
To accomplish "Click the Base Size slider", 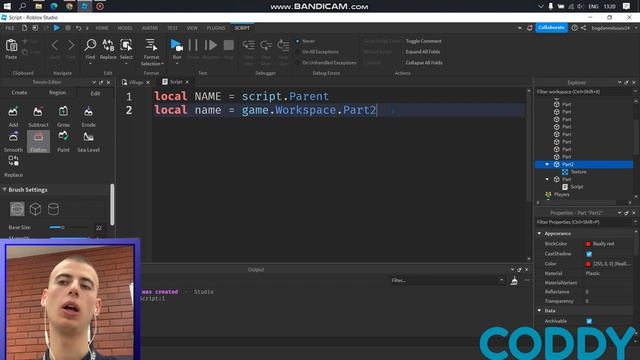I will [69, 227].
